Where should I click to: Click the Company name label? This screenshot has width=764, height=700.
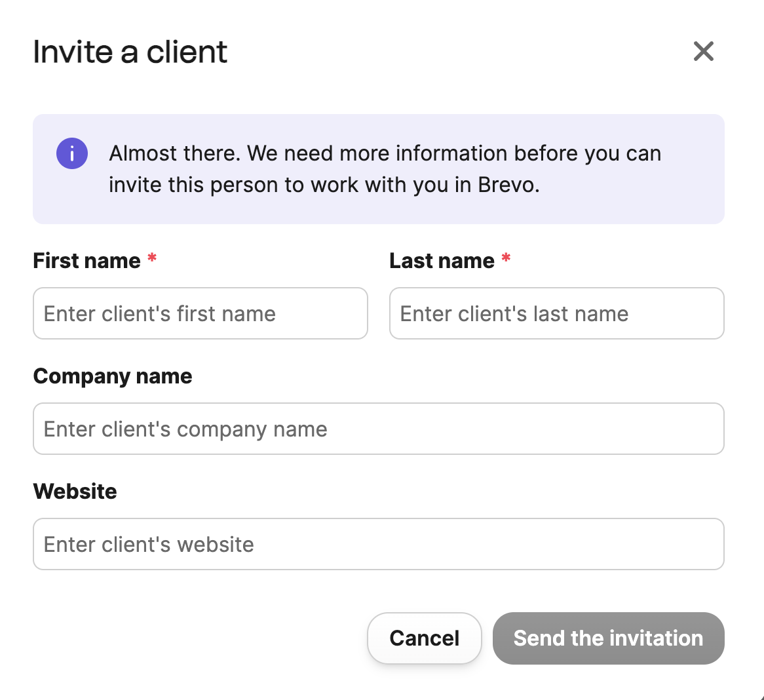click(x=113, y=376)
